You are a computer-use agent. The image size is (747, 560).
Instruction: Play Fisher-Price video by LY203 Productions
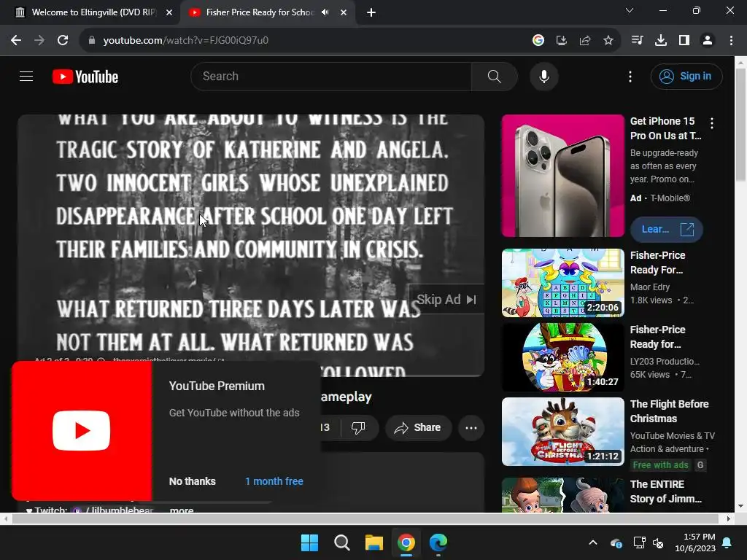point(562,357)
